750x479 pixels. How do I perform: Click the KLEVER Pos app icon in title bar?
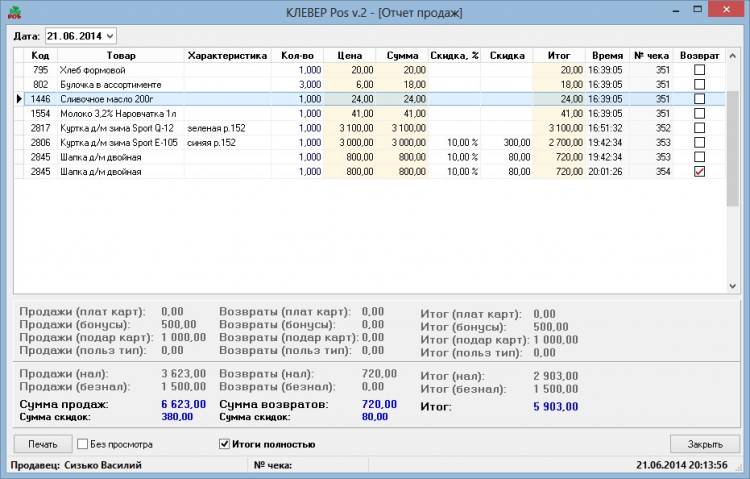click(13, 11)
